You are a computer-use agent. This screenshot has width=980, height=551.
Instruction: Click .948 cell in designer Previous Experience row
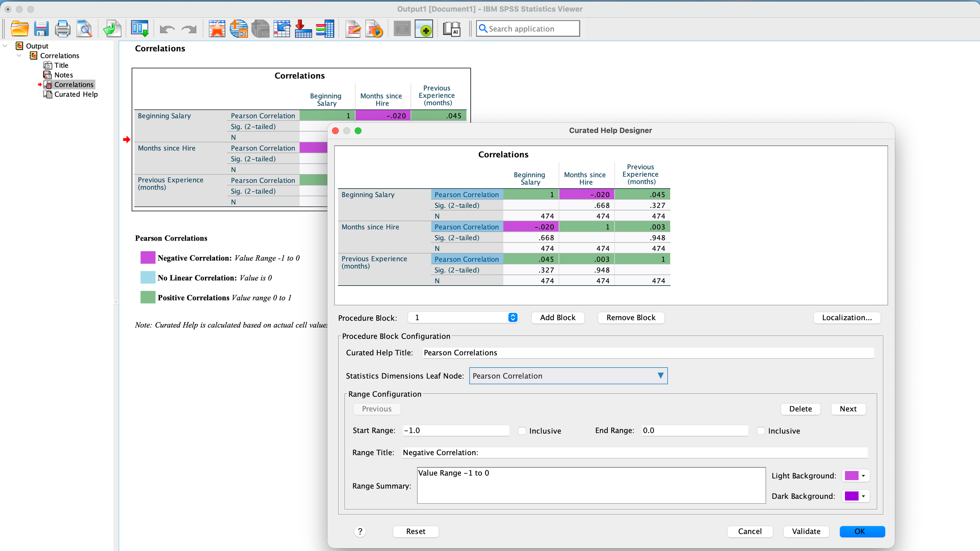pos(586,270)
